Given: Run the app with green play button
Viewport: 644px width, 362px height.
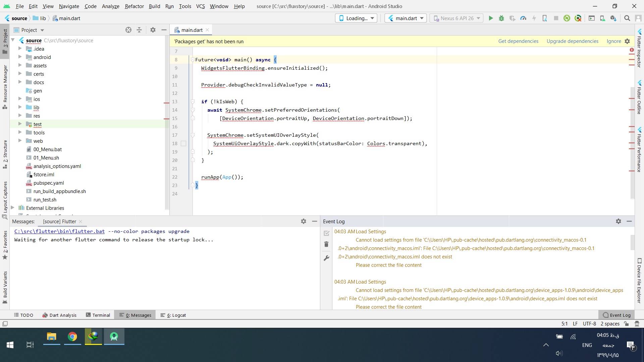Looking at the screenshot, I should pyautogui.click(x=491, y=18).
